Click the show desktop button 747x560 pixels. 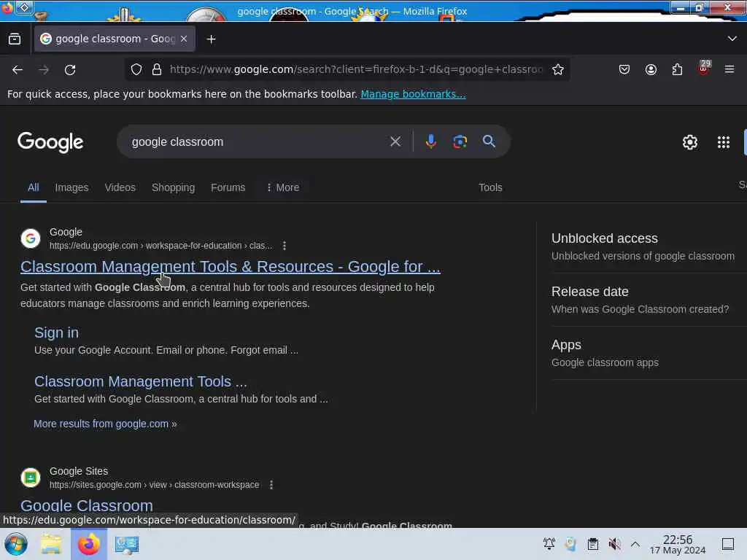pos(727,544)
